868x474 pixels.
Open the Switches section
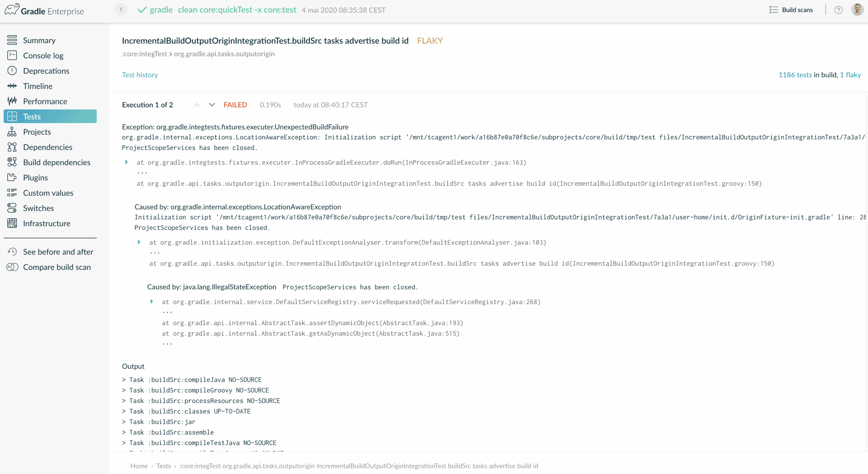coord(38,208)
